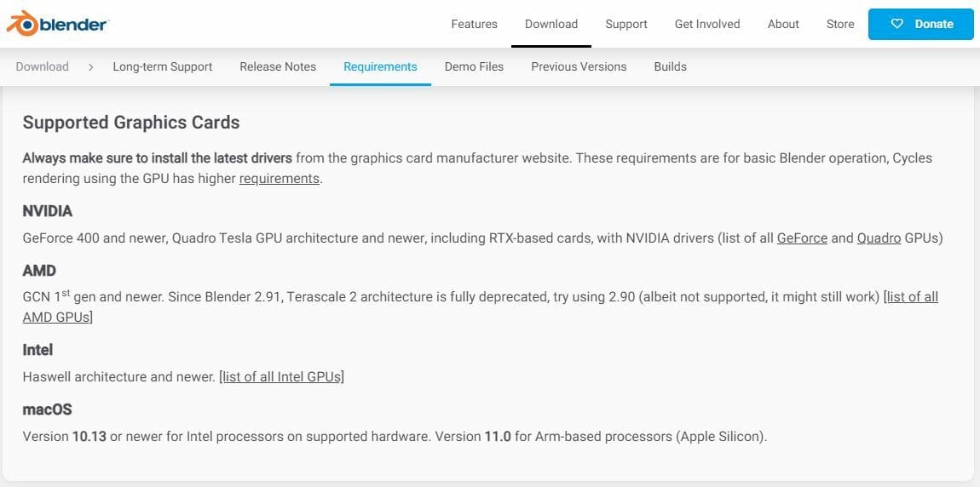Go back to Download breadcrumb
Viewport: 980px width, 487px height.
click(x=42, y=66)
